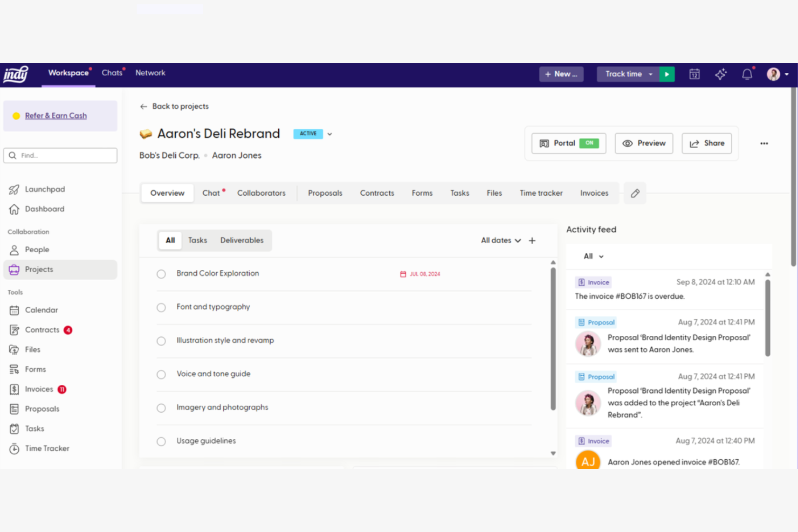
Task: Open project editing via the pencil icon
Action: click(635, 193)
